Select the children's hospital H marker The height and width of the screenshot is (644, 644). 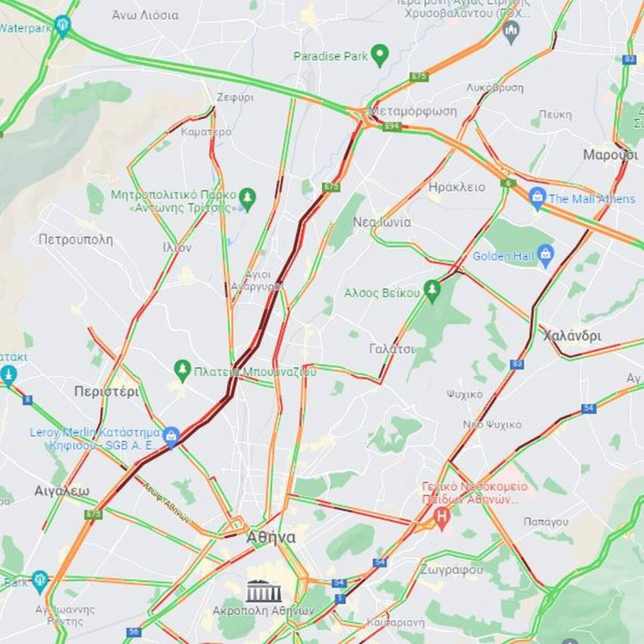441,518
